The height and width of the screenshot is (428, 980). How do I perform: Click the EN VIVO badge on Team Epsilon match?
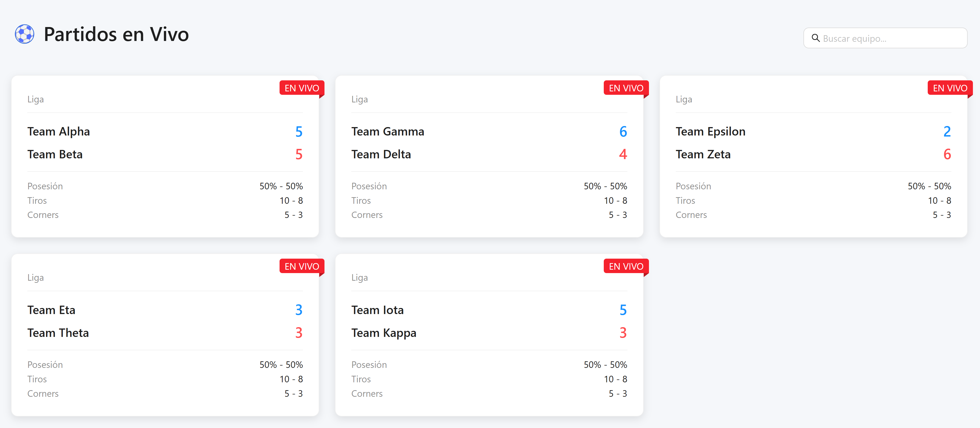(950, 88)
